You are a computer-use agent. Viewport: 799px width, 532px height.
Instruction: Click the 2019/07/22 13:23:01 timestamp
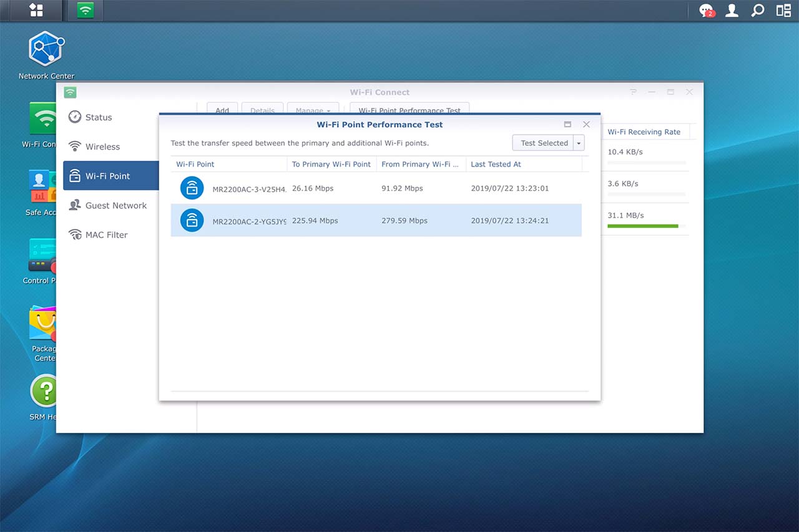(510, 188)
